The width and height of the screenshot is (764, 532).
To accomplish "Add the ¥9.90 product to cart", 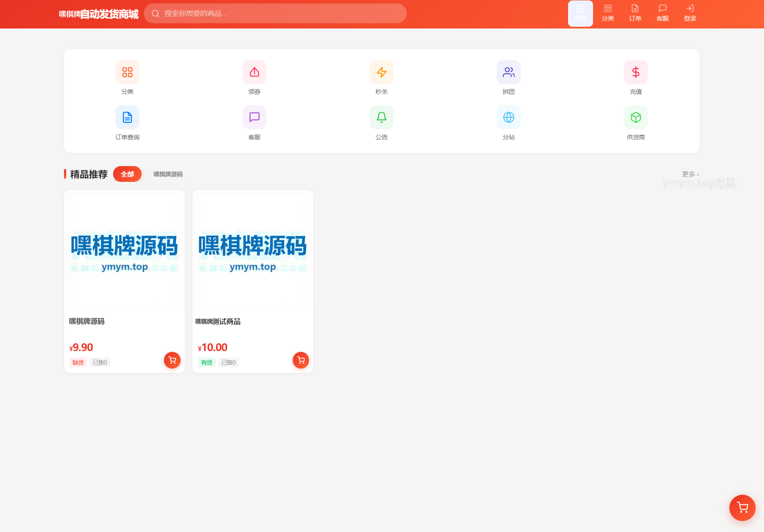I will pos(172,360).
